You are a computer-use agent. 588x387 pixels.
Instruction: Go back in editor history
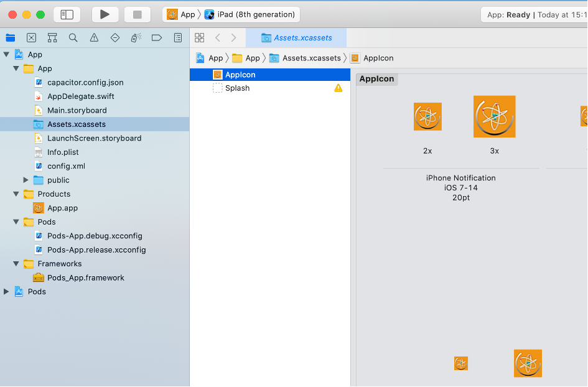218,37
